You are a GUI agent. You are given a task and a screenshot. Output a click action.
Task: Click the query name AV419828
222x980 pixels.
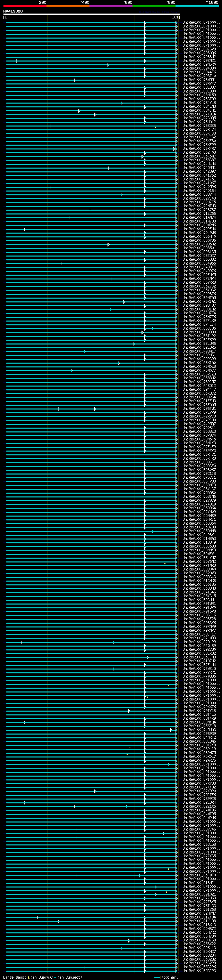click(x=13, y=11)
